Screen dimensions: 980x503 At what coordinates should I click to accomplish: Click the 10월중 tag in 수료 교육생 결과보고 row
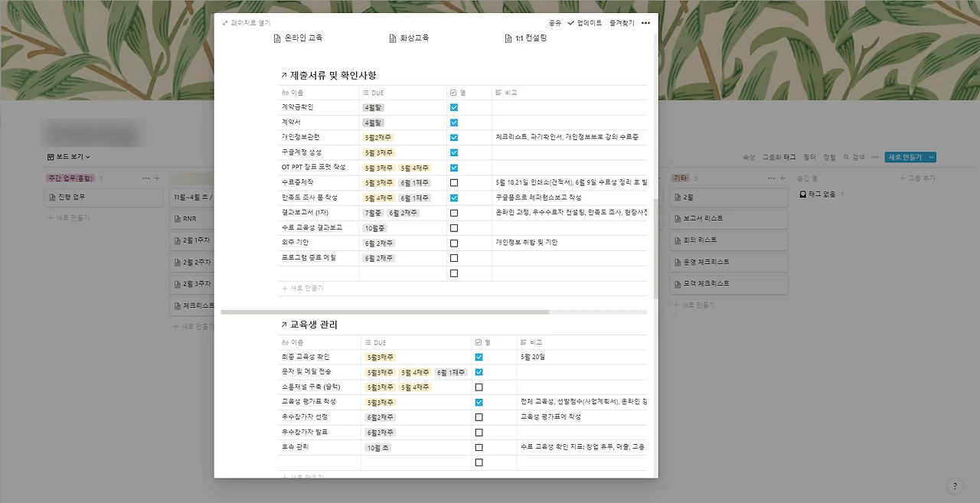coord(375,228)
